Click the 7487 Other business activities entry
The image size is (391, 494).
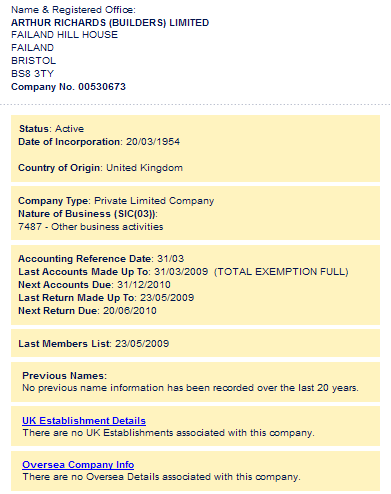click(91, 227)
